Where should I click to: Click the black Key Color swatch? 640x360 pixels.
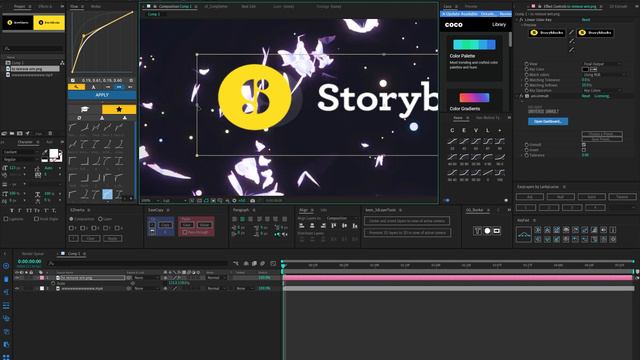(585, 69)
